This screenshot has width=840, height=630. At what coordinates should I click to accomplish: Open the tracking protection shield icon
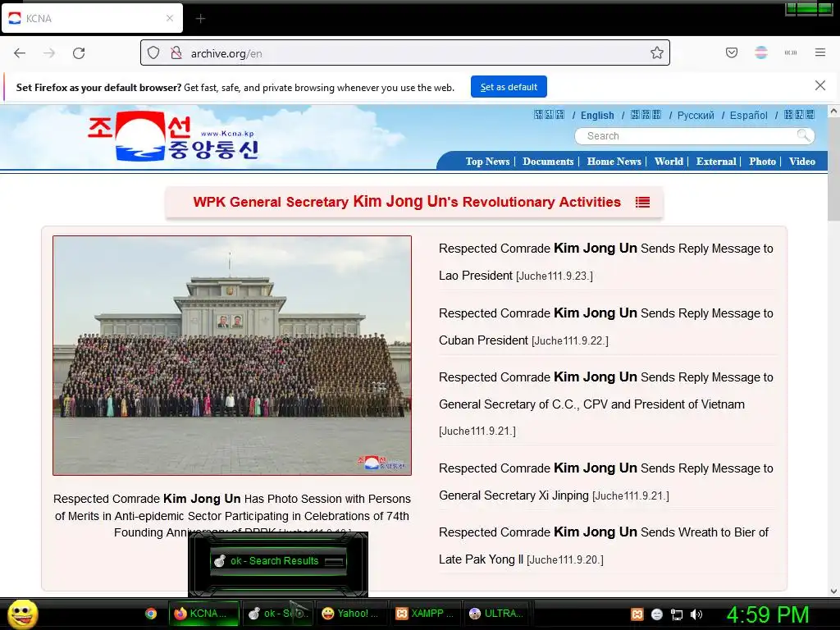tap(153, 53)
